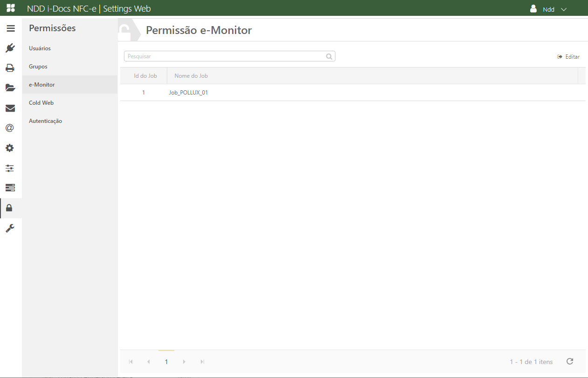This screenshot has width=588, height=378.
Task: Click the app grid logo icon
Action: [x=10, y=8]
